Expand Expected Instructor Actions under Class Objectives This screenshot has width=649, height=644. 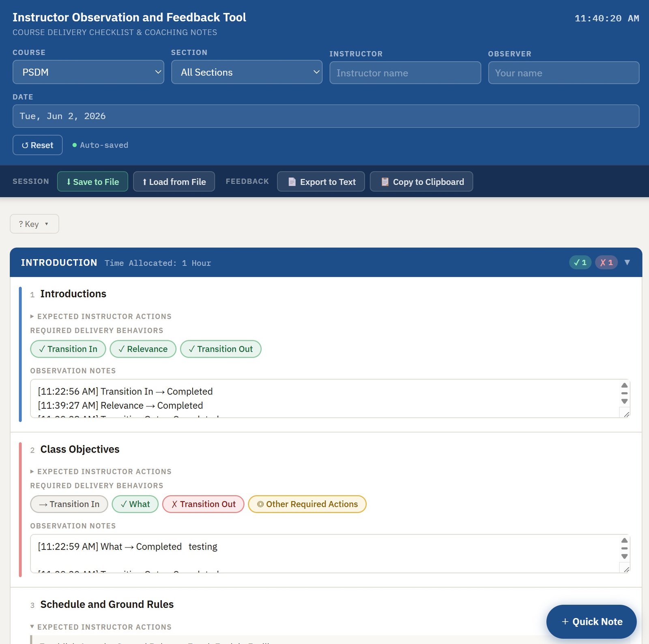click(x=101, y=472)
